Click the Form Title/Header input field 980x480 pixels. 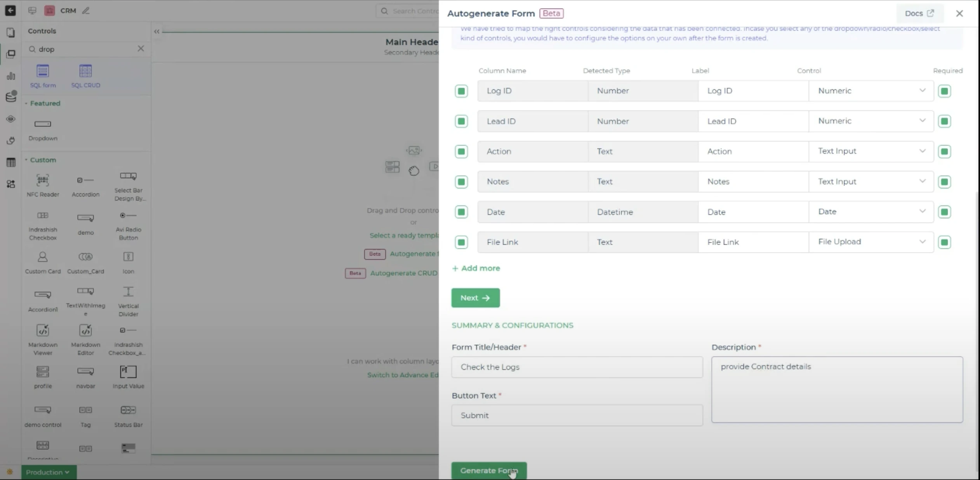pos(577,367)
